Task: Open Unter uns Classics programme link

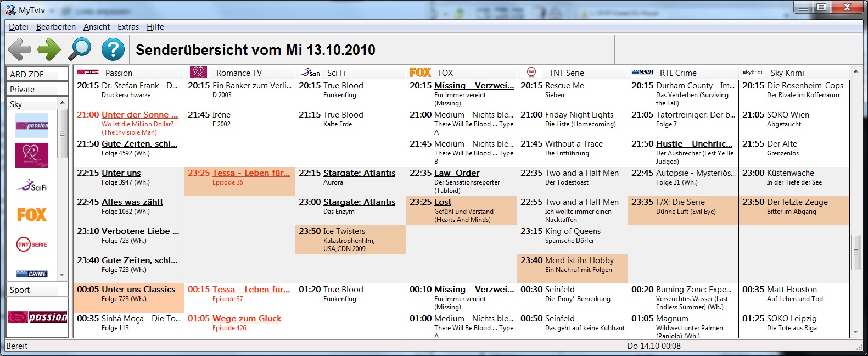Action: click(x=138, y=290)
